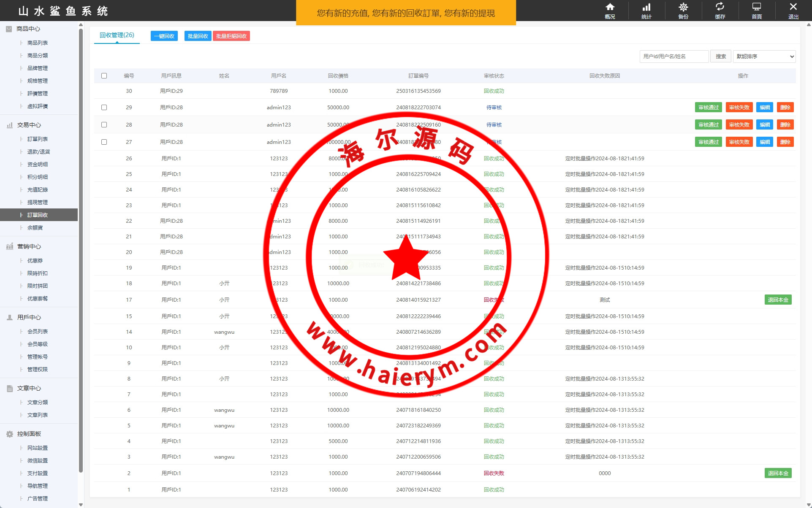This screenshot has height=508, width=812.
Task: Click the 控制面板 gear icon in sidebar
Action: coord(10,434)
